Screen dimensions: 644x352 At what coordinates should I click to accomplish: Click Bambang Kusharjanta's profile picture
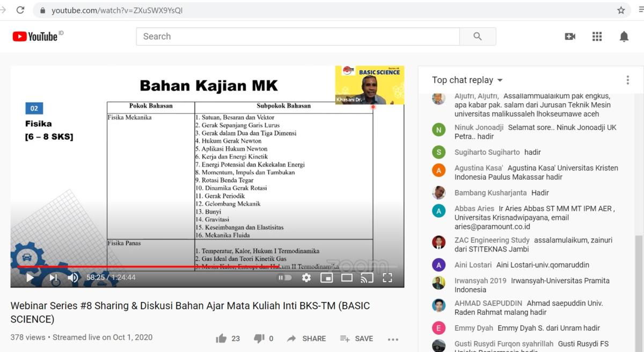pyautogui.click(x=439, y=192)
